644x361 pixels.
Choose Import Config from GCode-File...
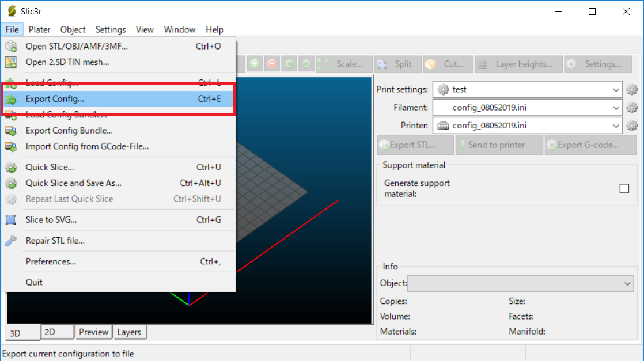[x=118, y=146]
